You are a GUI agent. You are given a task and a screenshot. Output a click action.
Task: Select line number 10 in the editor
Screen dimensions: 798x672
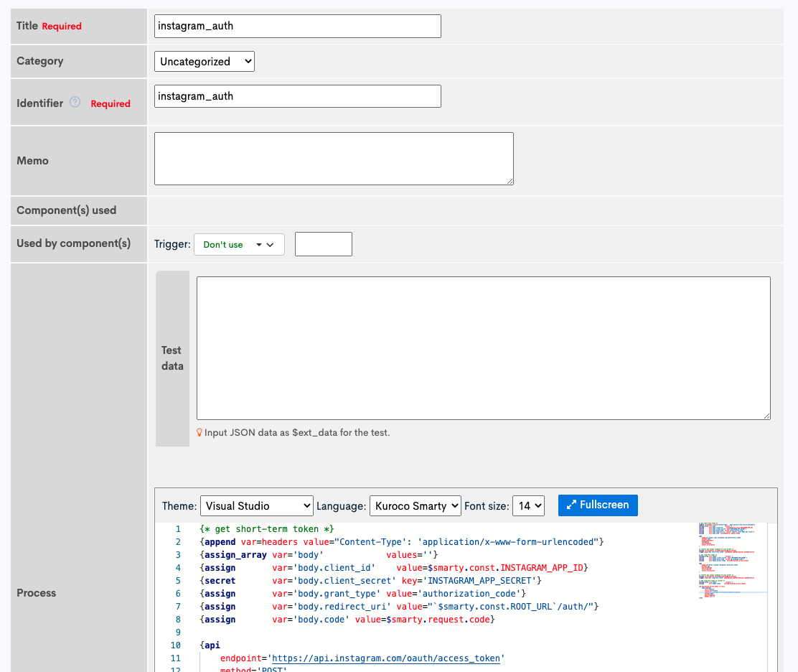click(175, 645)
